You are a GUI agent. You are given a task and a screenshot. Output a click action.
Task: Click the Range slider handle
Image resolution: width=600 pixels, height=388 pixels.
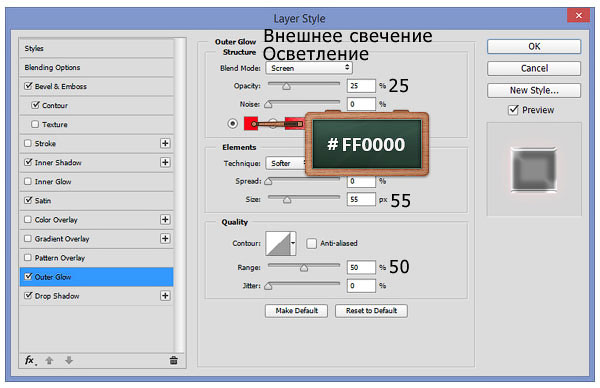[304, 268]
